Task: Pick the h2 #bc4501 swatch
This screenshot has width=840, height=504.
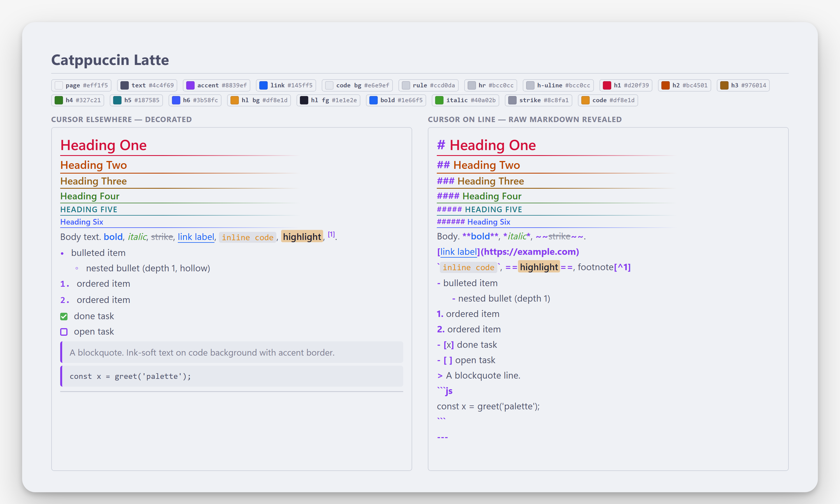Action: coord(685,85)
